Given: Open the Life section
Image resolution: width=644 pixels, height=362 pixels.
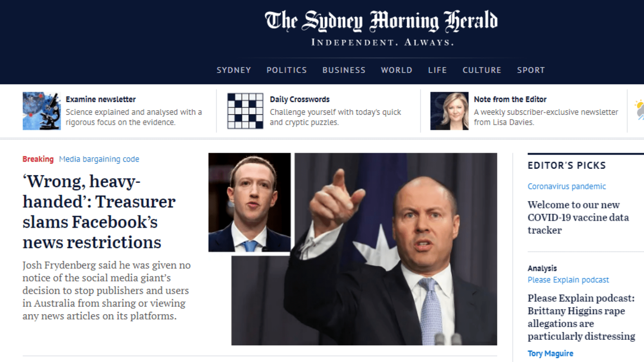Looking at the screenshot, I should [437, 70].
